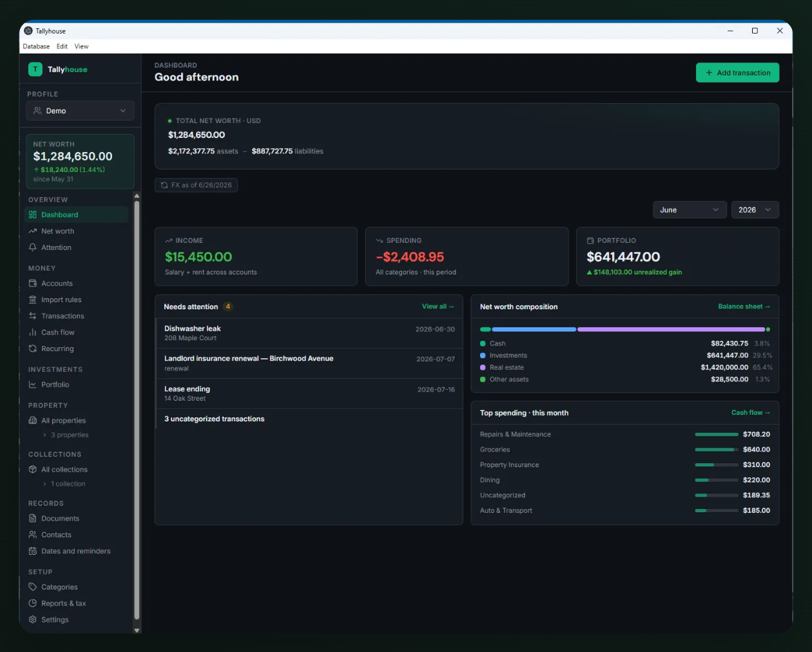Open Contacts people icon
812x652 pixels.
pyautogui.click(x=33, y=535)
